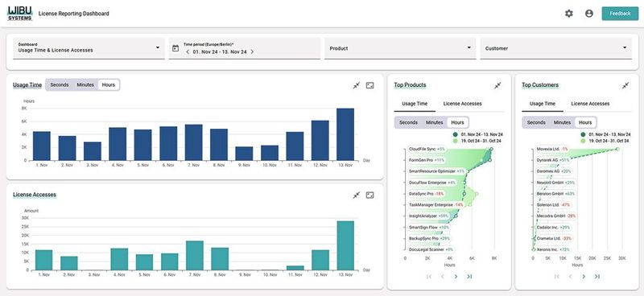The height and width of the screenshot is (296, 644).
Task: Select the TaskManager Enterprise label
Action: 436,204
